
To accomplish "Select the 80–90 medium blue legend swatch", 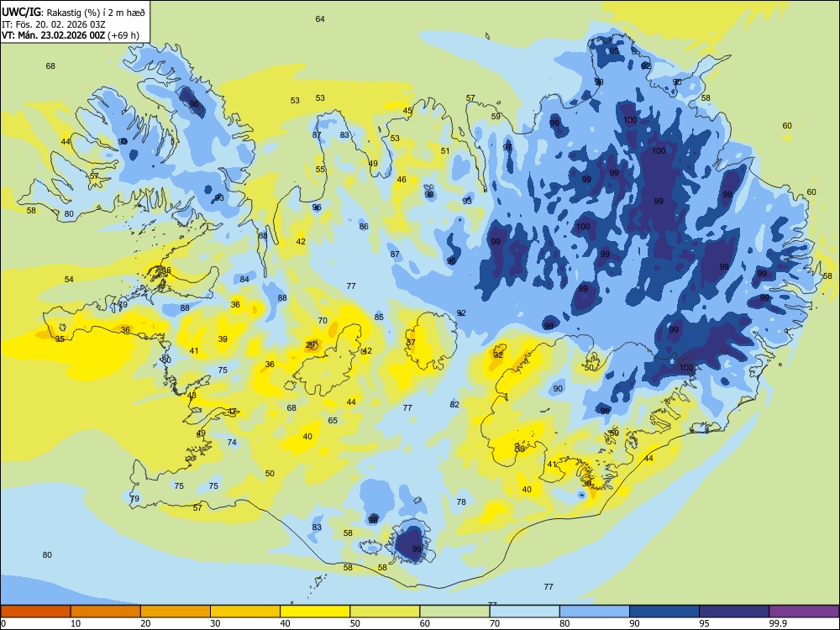I will 595,612.
